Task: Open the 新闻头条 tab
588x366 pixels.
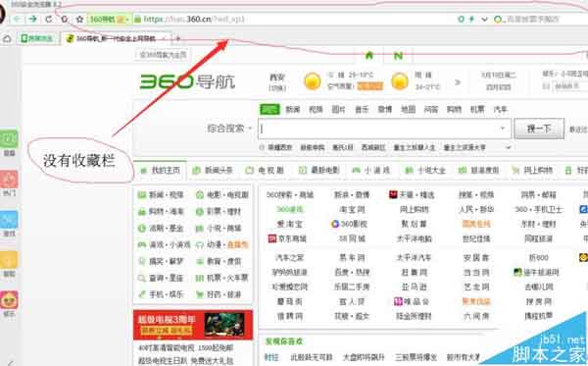Action: [213, 171]
